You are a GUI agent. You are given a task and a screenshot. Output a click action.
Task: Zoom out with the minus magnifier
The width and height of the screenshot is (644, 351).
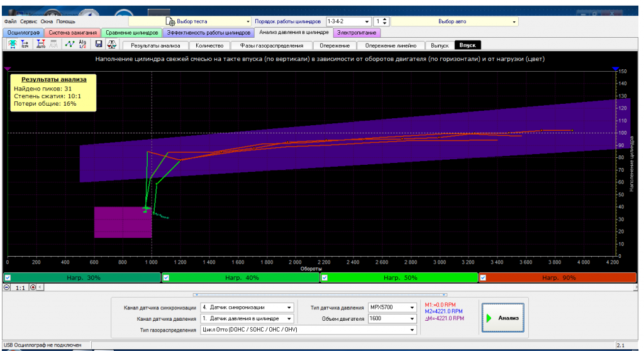coord(7,287)
